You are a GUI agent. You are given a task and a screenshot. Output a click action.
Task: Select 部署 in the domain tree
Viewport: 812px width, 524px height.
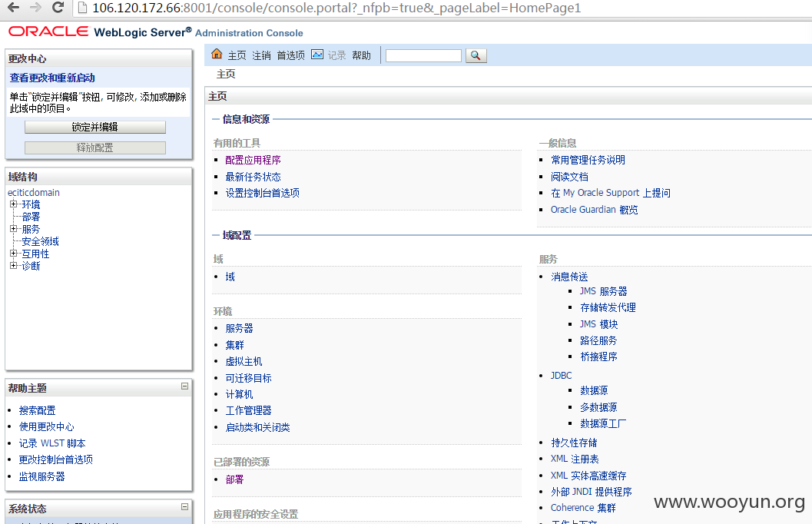pyautogui.click(x=31, y=217)
